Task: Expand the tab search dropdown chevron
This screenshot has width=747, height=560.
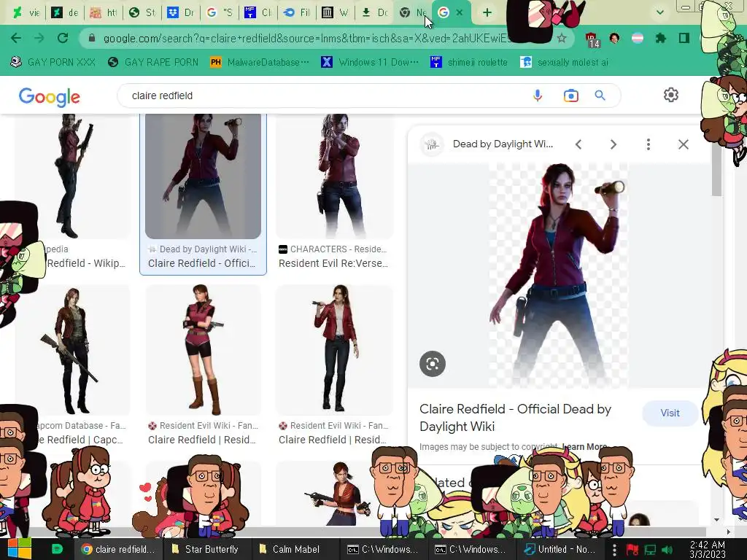Action: tap(659, 13)
